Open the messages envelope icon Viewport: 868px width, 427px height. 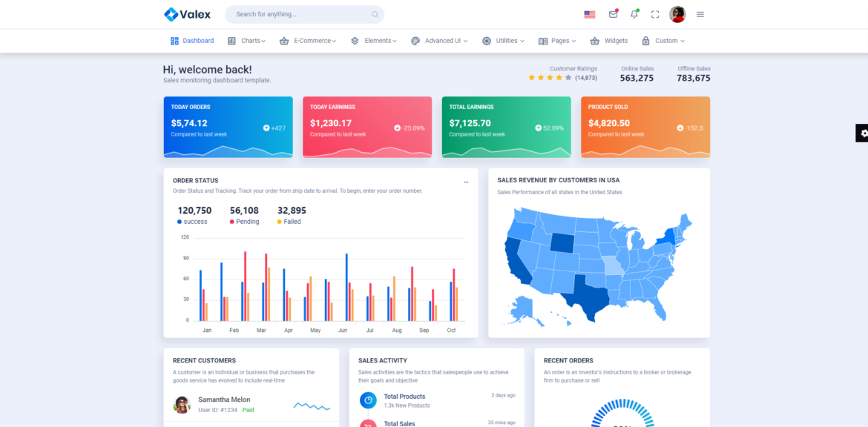[x=613, y=13]
